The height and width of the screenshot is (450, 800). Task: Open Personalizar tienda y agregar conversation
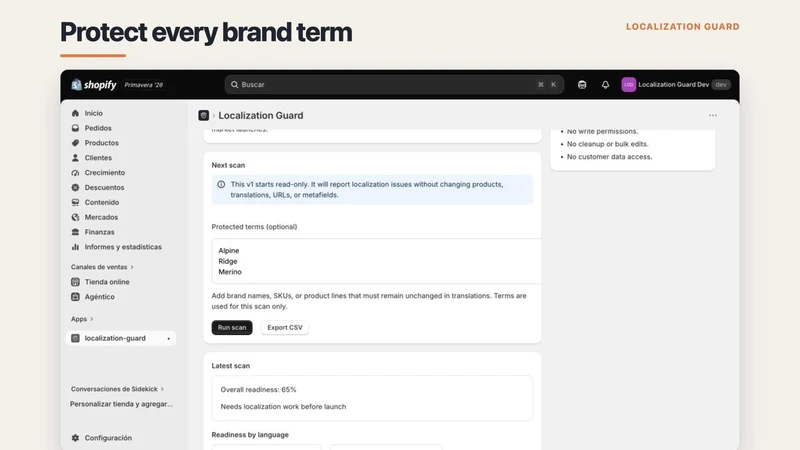pyautogui.click(x=121, y=404)
